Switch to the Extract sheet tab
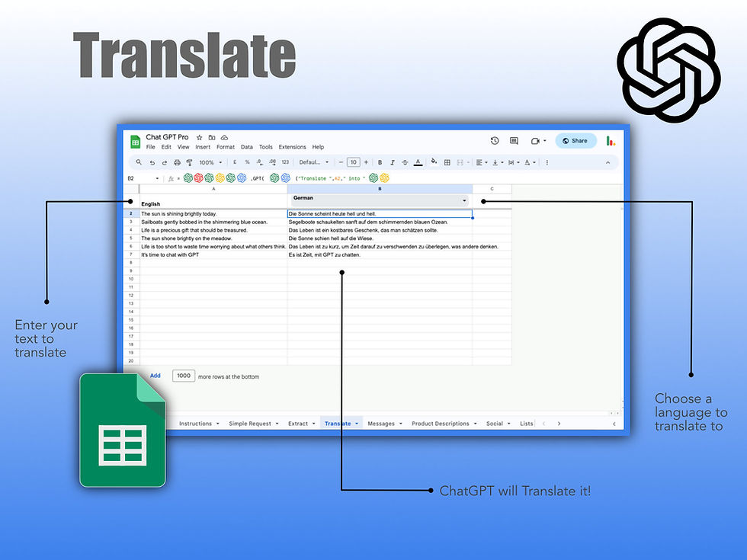This screenshot has height=560, width=747. (297, 423)
